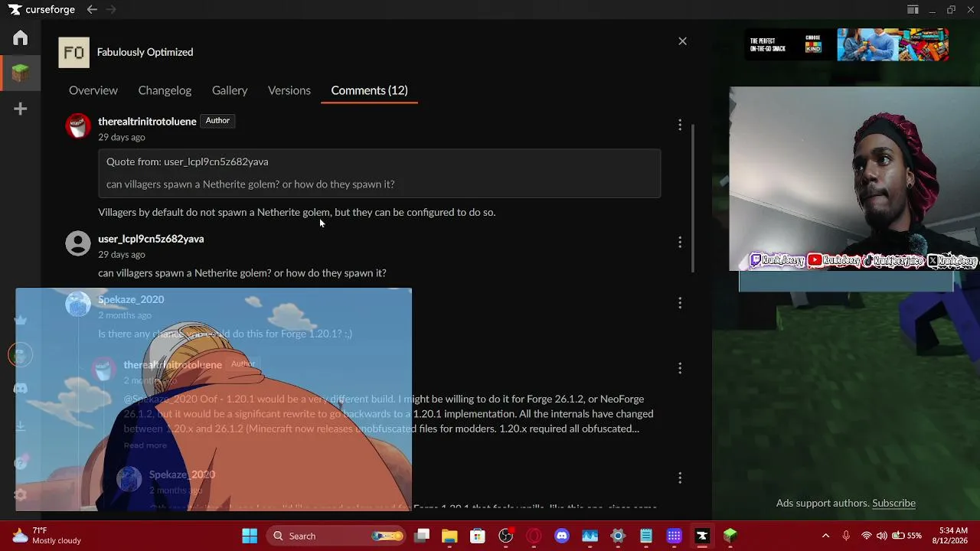
Task: Open options for the bottom Spekaze_2020 reply
Action: (680, 478)
